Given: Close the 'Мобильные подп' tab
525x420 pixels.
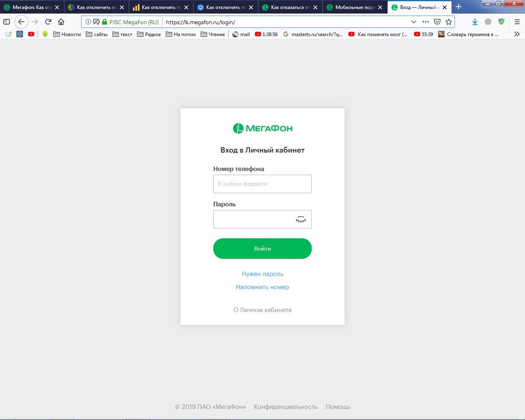Looking at the screenshot, I should [380, 7].
